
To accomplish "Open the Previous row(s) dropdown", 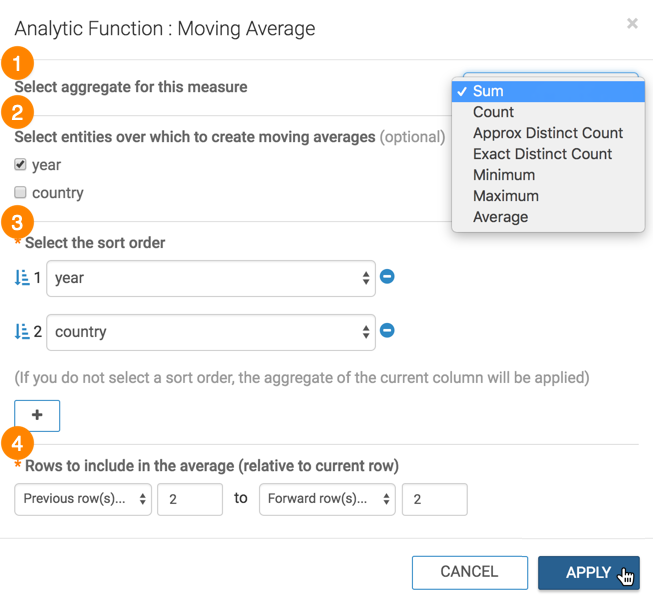I will click(83, 499).
